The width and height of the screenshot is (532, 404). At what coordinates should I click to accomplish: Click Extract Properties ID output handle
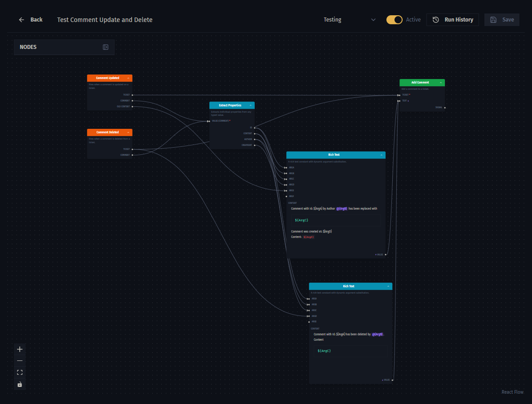(x=255, y=128)
